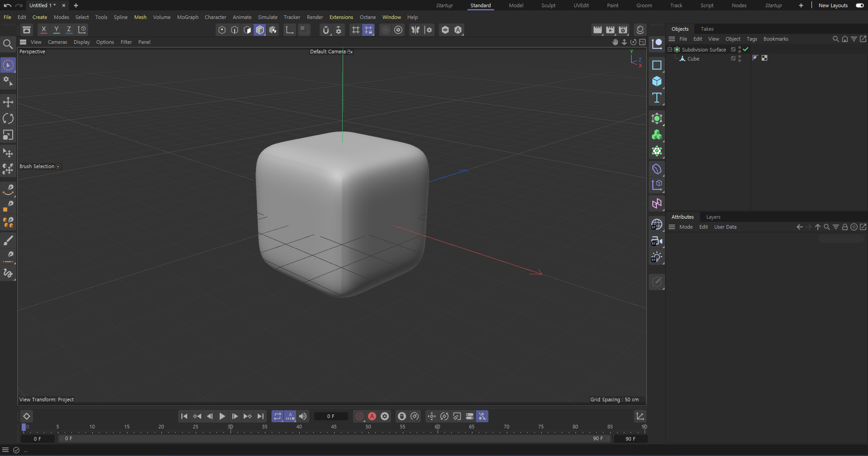The width and height of the screenshot is (868, 456).
Task: Toggle Y axis lock
Action: coord(56,30)
